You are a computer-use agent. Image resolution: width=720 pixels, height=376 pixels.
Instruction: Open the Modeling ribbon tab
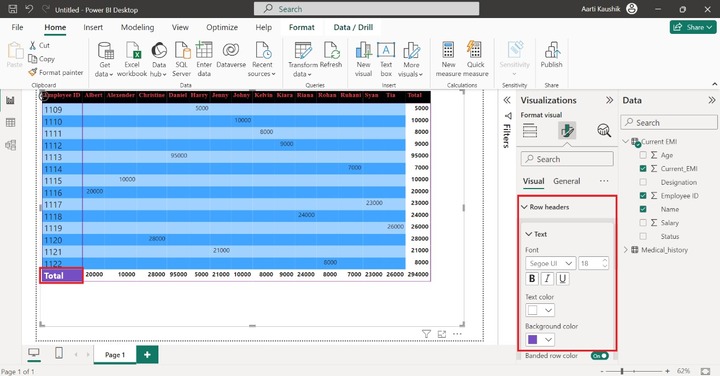click(137, 27)
